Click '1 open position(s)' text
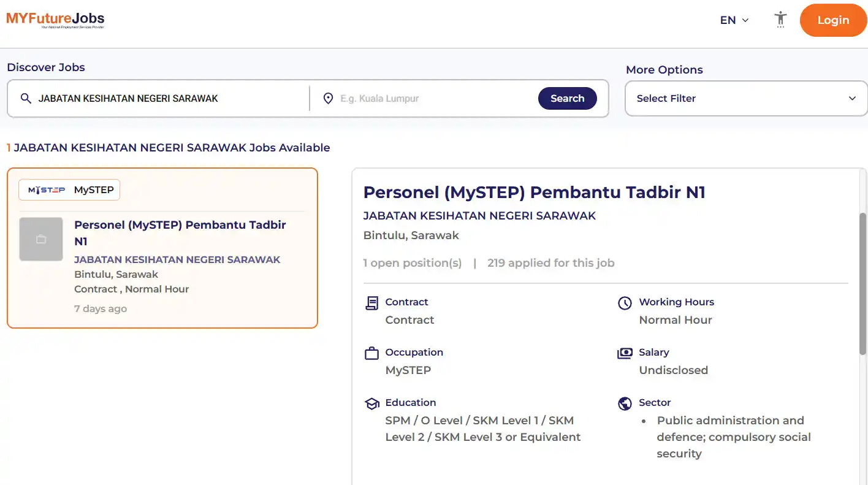 [x=412, y=263]
